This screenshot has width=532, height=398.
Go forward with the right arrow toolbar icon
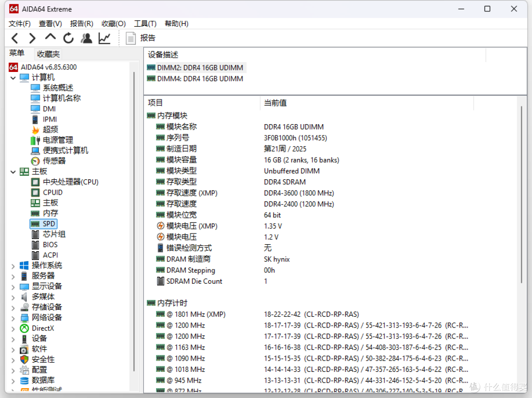[x=32, y=38]
